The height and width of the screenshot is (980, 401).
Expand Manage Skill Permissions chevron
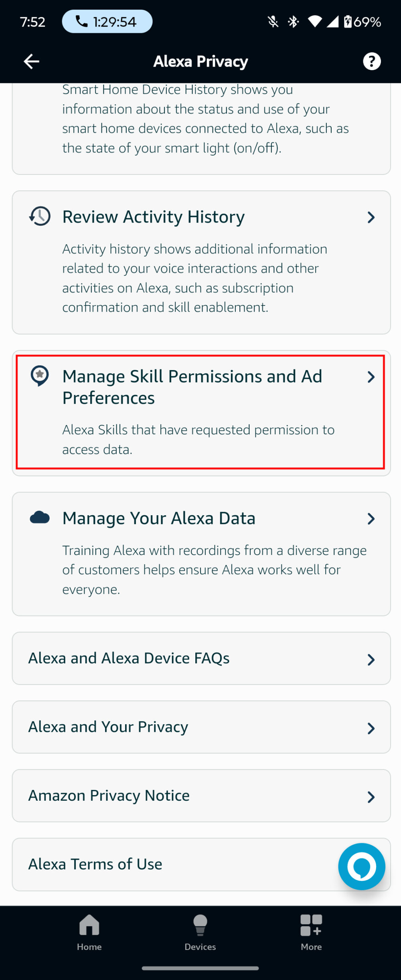click(x=371, y=377)
